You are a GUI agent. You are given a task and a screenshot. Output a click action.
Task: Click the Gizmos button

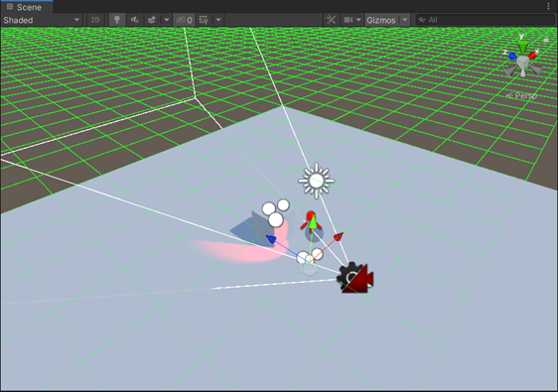381,20
